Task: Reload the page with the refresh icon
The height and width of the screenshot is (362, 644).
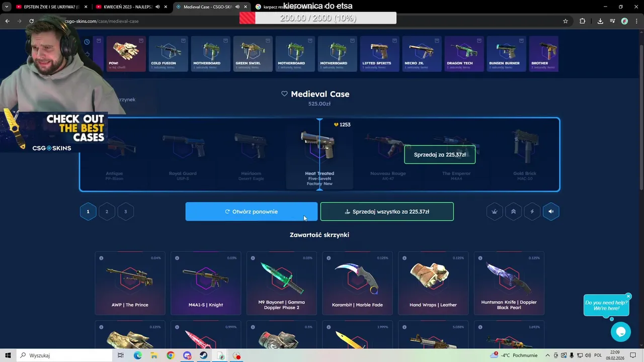Action: [31, 21]
